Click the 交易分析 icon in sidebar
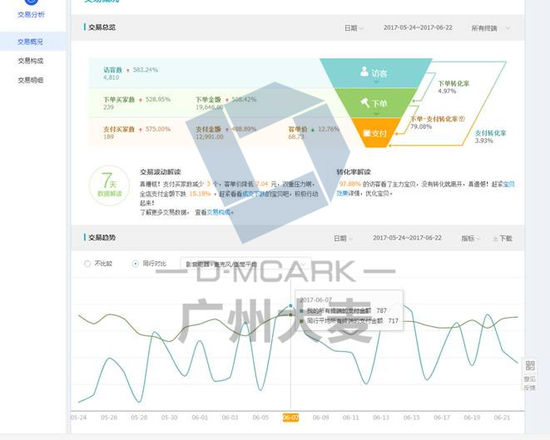Image resolution: width=550 pixels, height=440 pixels. (x=31, y=2)
